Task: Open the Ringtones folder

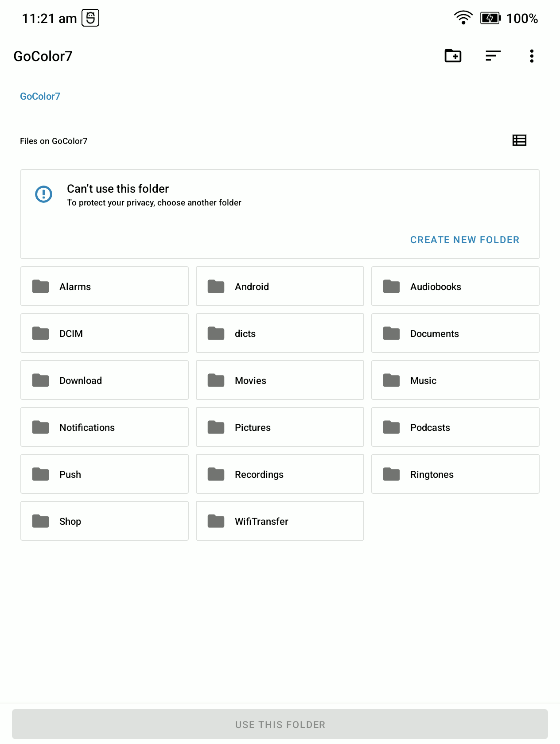Action: point(455,474)
